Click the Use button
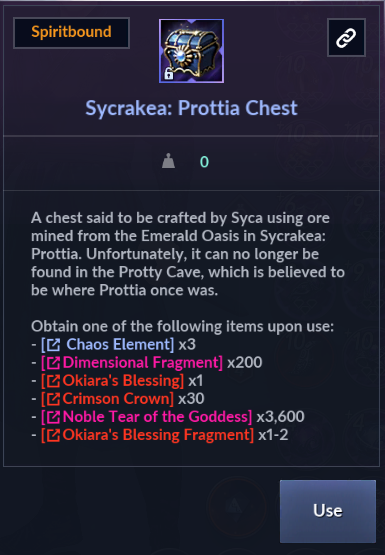The height and width of the screenshot is (555, 385). (328, 511)
